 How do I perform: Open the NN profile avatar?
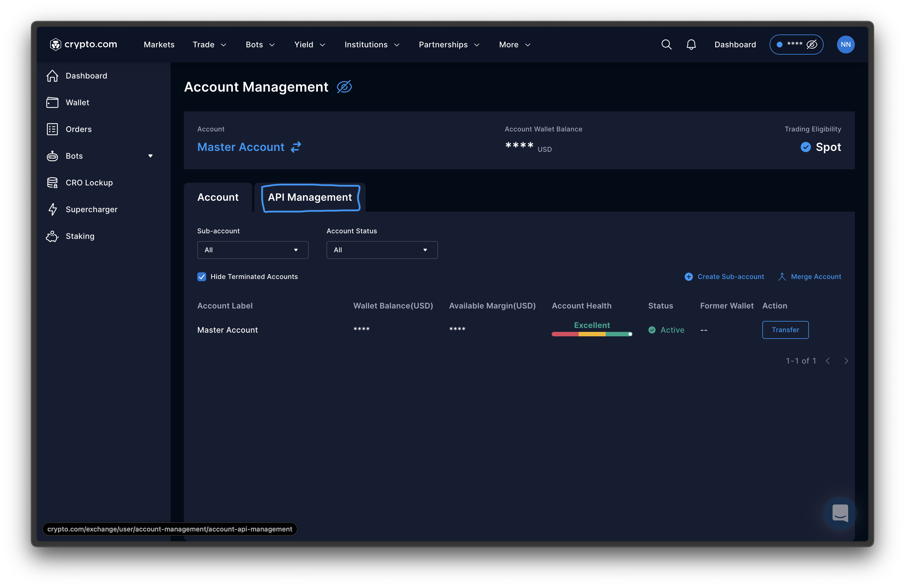click(845, 45)
